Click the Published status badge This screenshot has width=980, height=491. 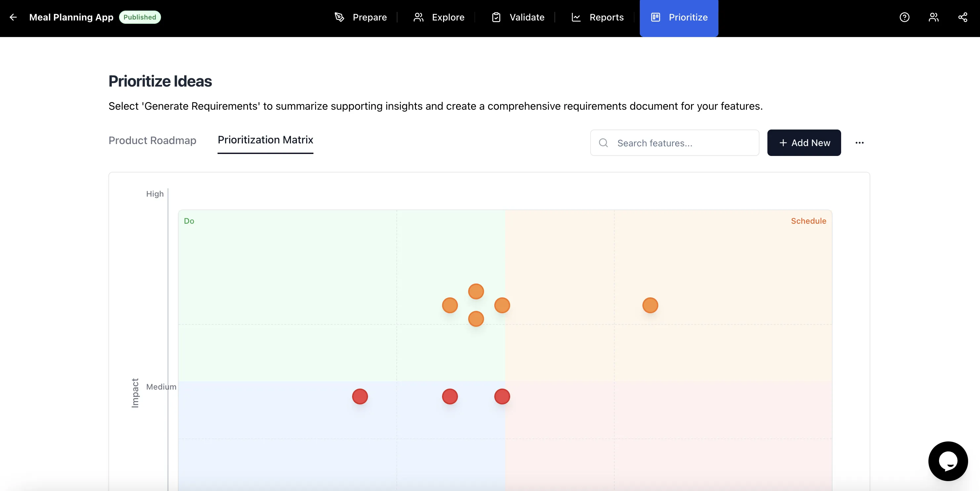tap(140, 17)
